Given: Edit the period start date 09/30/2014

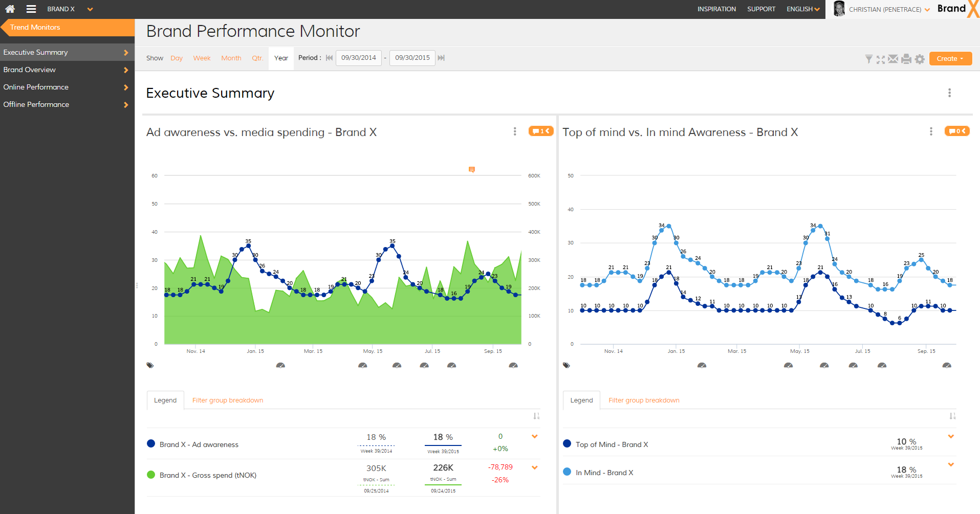Looking at the screenshot, I should tap(359, 58).
